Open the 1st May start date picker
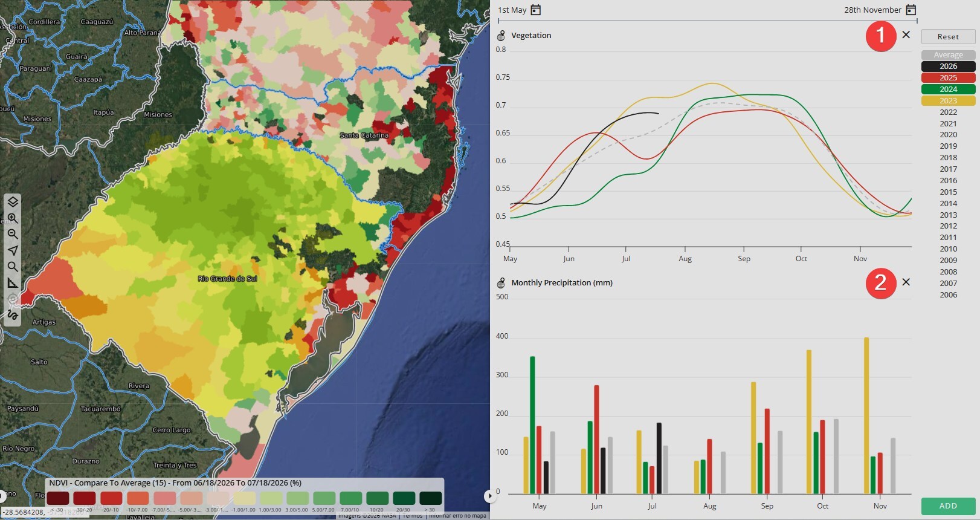Viewport: 980px width, 520px height. pos(535,10)
